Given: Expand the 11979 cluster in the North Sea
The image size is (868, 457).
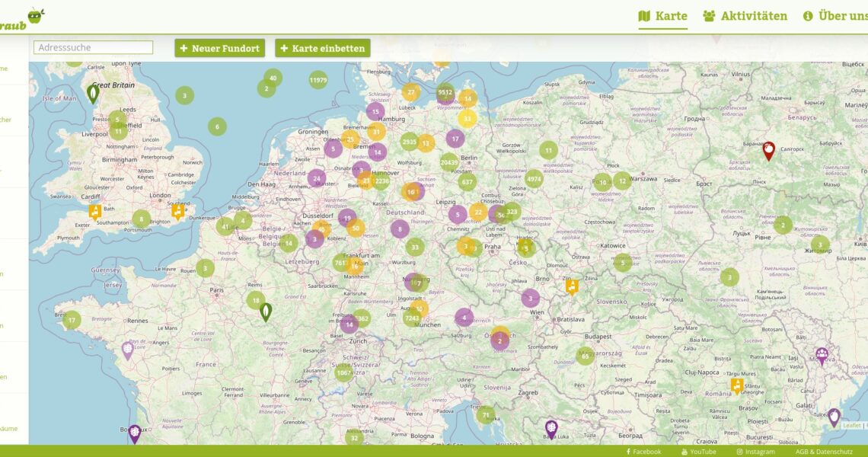Looking at the screenshot, I should [x=318, y=80].
